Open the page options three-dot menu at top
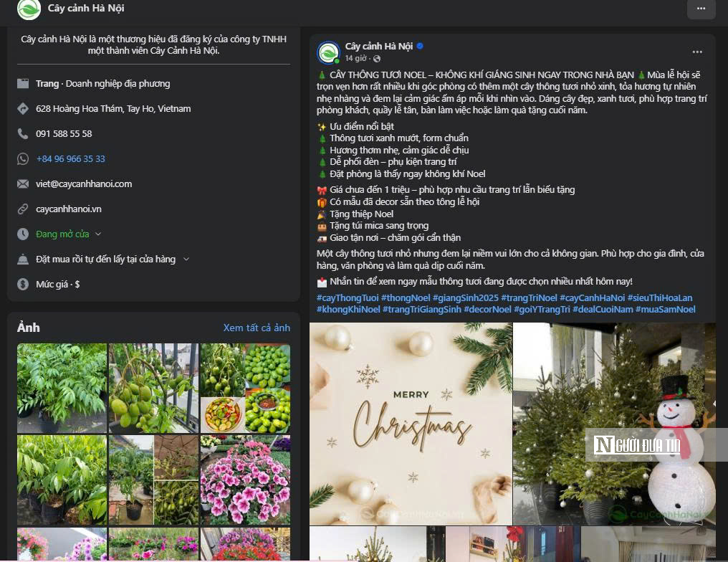 pos(701,9)
